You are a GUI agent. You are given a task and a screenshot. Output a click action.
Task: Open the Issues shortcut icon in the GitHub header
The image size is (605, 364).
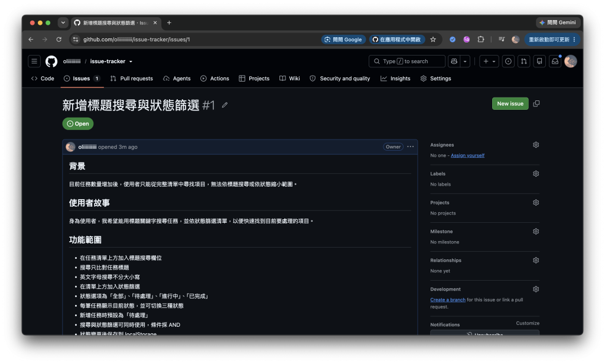(x=508, y=61)
